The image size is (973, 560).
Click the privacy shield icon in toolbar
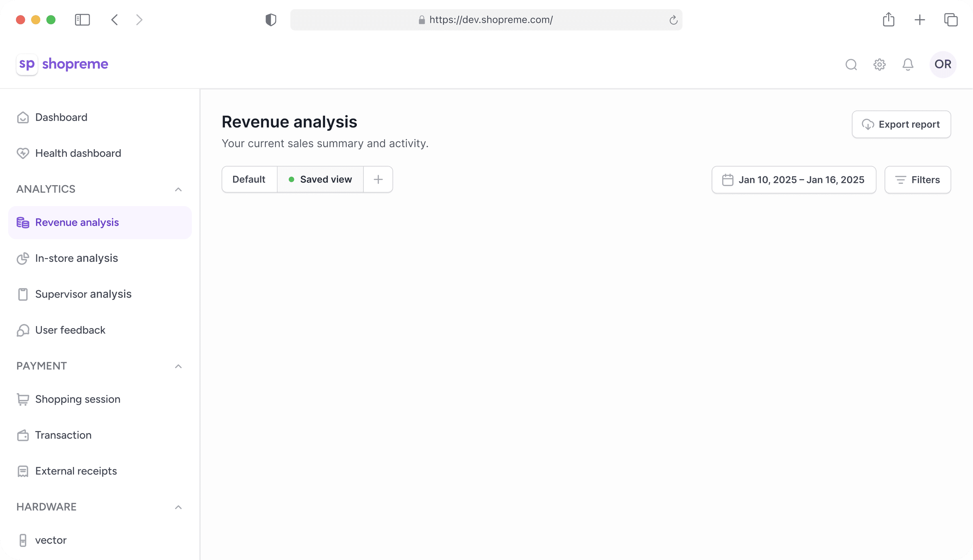pos(271,20)
